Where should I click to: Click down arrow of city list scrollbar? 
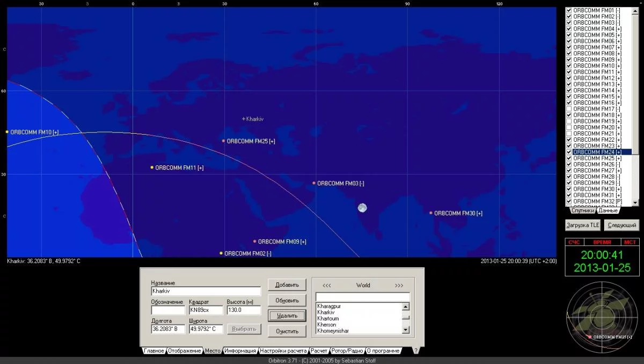pos(405,330)
